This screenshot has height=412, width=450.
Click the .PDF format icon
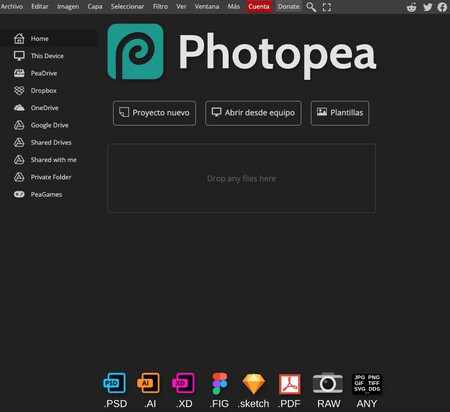(289, 384)
